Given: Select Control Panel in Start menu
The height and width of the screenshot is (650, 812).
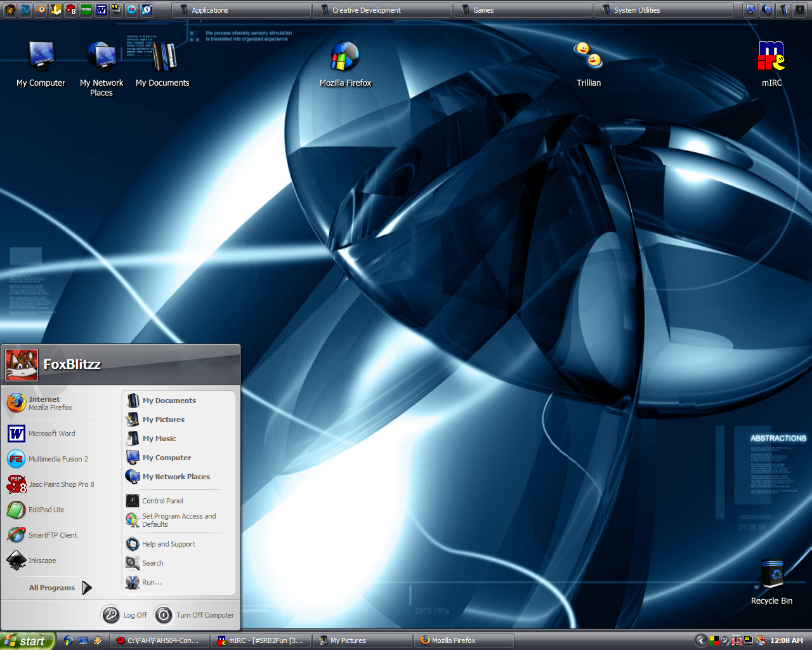Looking at the screenshot, I should [x=162, y=501].
